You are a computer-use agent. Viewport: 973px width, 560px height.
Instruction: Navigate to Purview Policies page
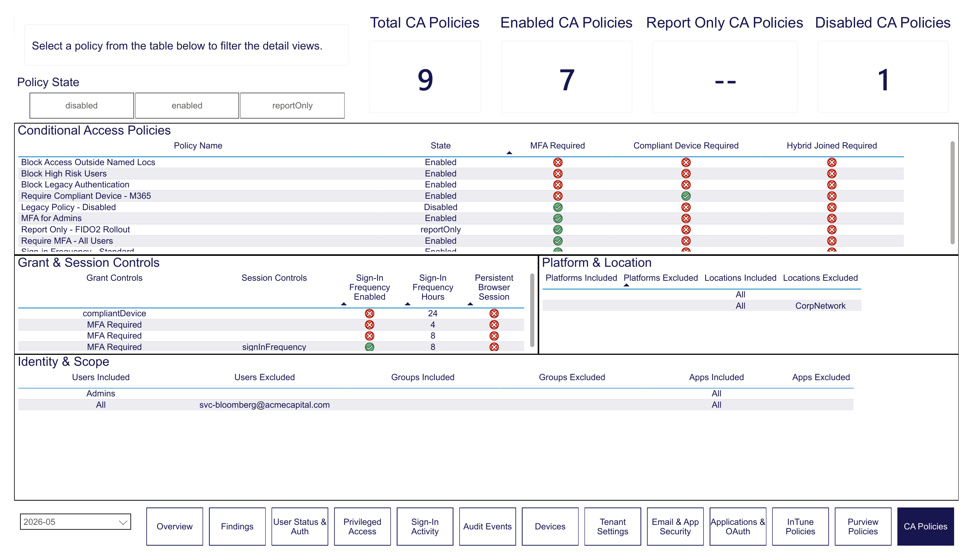click(x=863, y=526)
